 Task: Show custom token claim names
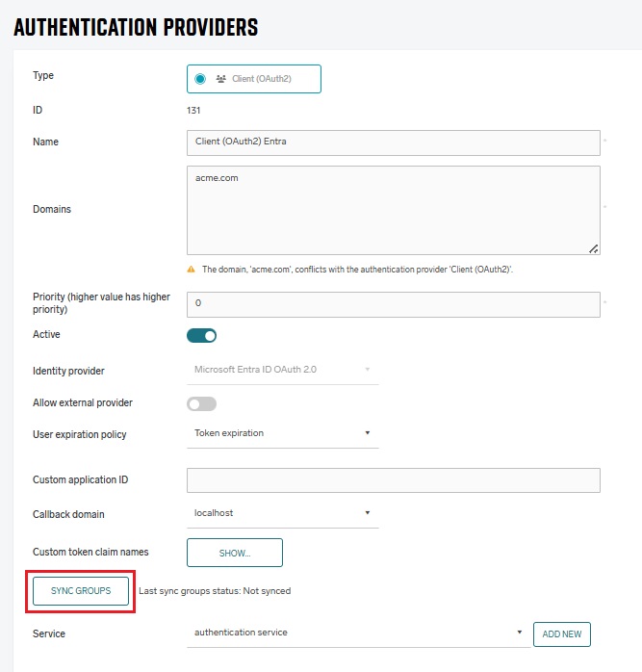[x=234, y=553]
